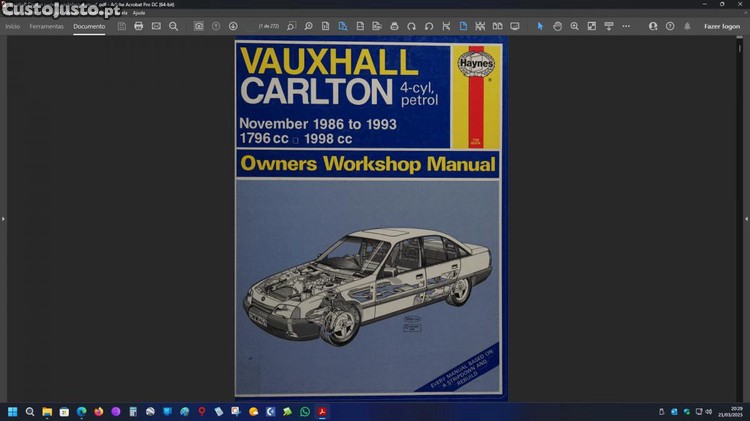Image resolution: width=750 pixels, height=421 pixels.
Task: Toggle full screen reading mode
Action: pyautogui.click(x=515, y=26)
